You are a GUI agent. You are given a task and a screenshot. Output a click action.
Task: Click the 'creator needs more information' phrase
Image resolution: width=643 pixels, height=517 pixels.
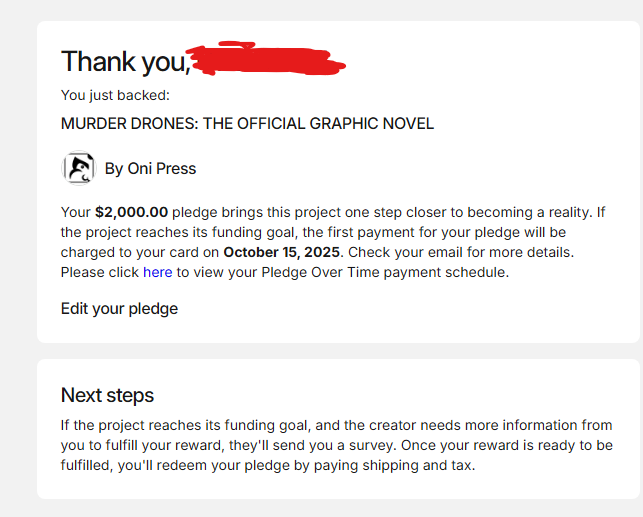[x=434, y=425]
